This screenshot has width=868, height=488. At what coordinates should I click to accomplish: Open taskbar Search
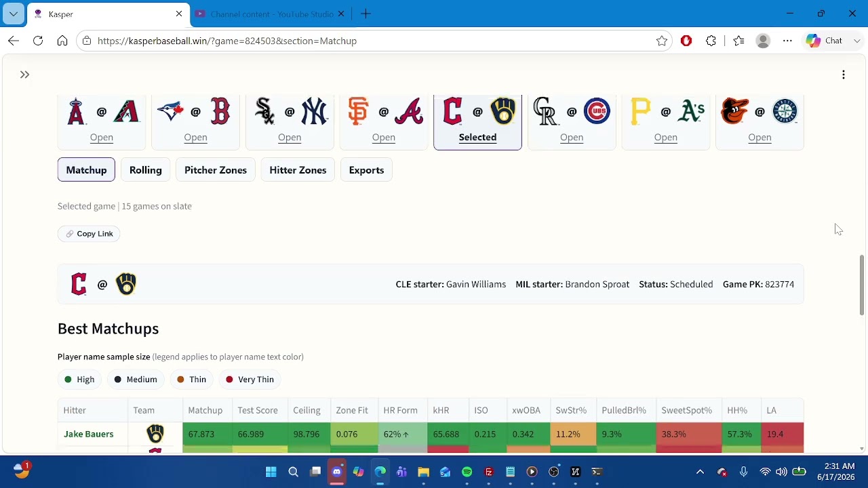click(x=293, y=472)
